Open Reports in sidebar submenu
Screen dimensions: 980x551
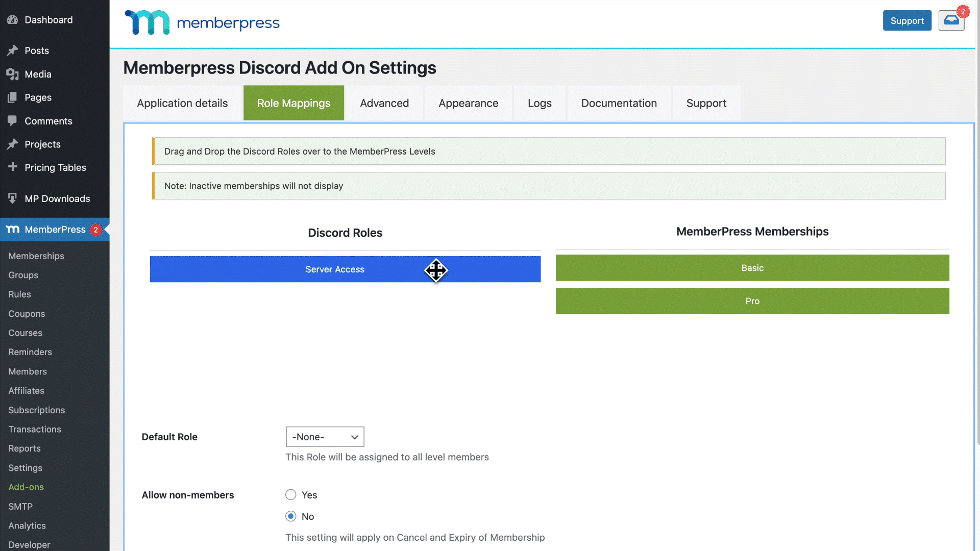pyautogui.click(x=24, y=448)
